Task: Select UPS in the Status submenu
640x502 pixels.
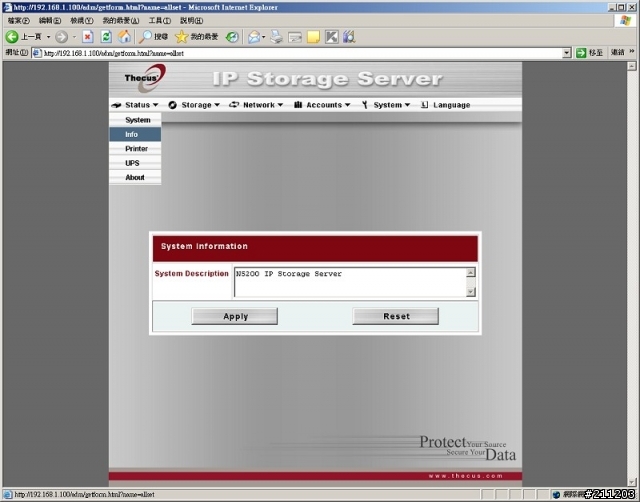Action: point(135,163)
